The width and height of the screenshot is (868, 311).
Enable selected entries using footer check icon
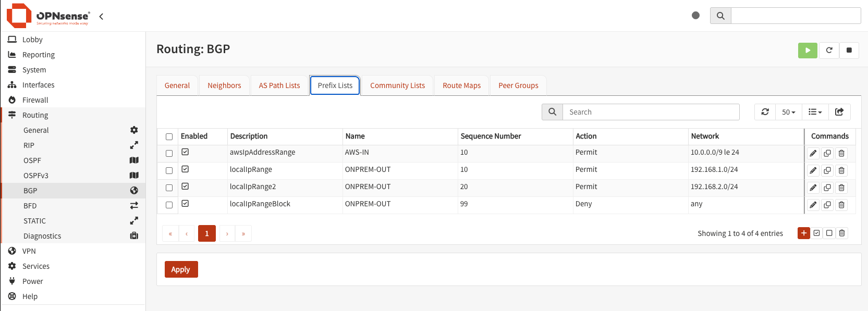817,233
